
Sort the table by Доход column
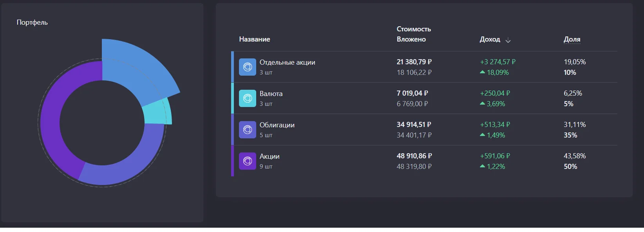coord(490,39)
